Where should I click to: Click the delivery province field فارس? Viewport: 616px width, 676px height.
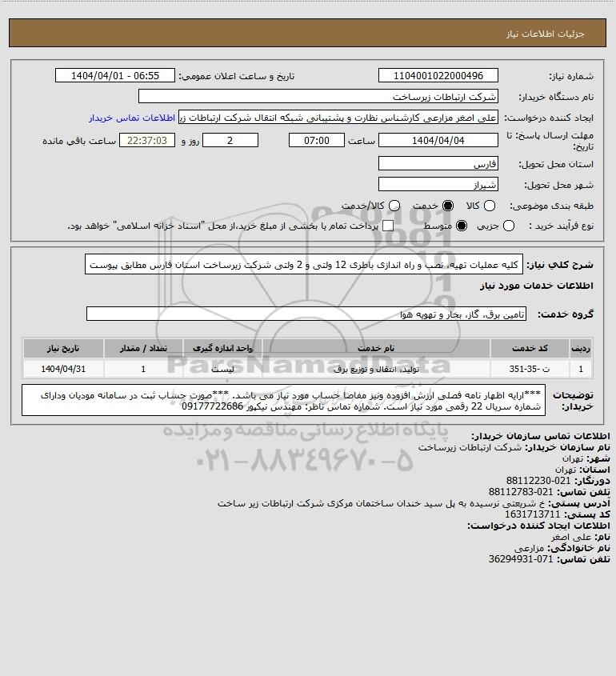(438, 163)
